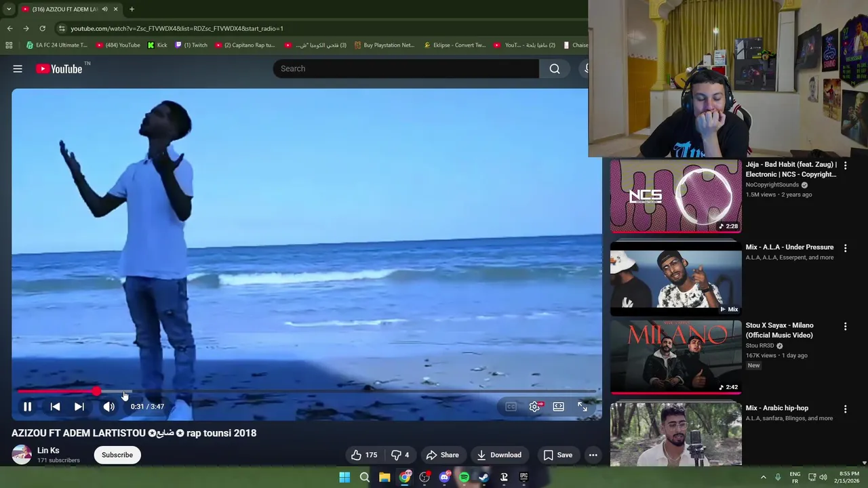This screenshot has width=868, height=488.
Task: Open more actions ellipsis under video
Action: [x=593, y=455]
